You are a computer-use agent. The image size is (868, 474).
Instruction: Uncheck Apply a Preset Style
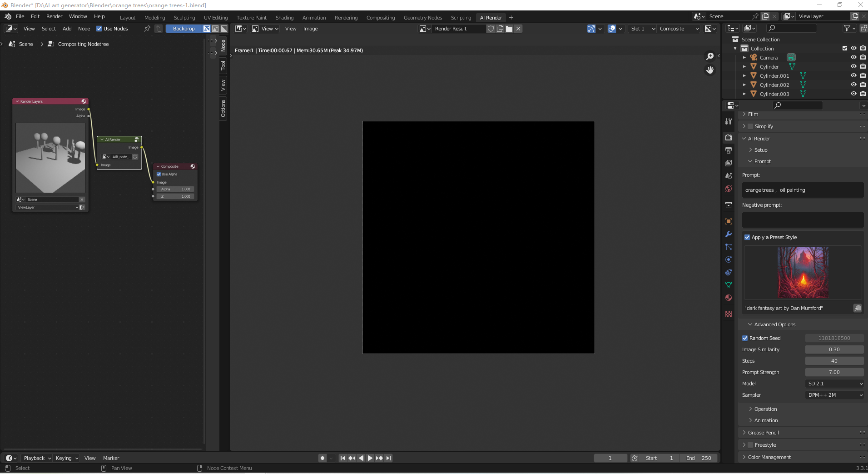coord(748,237)
